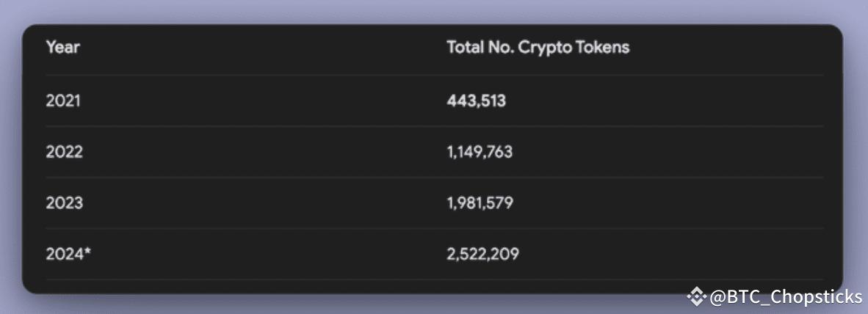868x314 pixels.
Task: Click the 2,522,209 token count
Action: [482, 255]
